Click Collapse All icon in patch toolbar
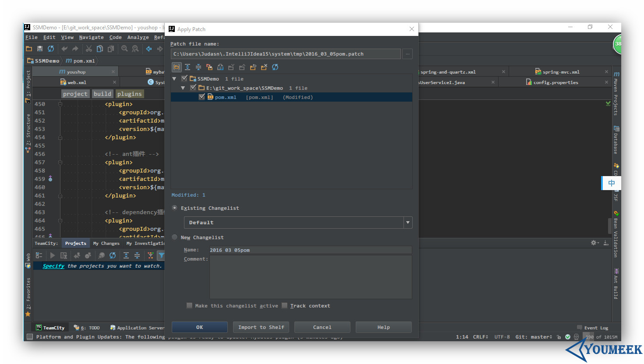644x364 pixels. tap(198, 67)
